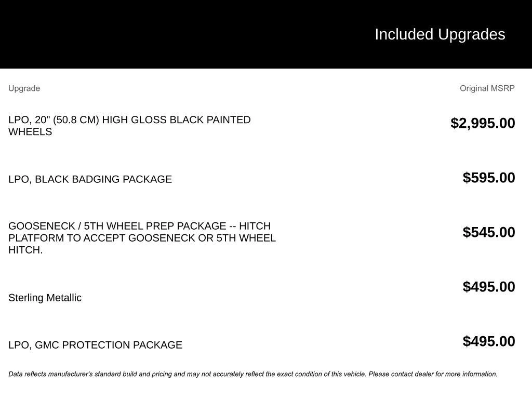
Task: Select the LPO, Black Badging Package entry
Action: (90, 179)
